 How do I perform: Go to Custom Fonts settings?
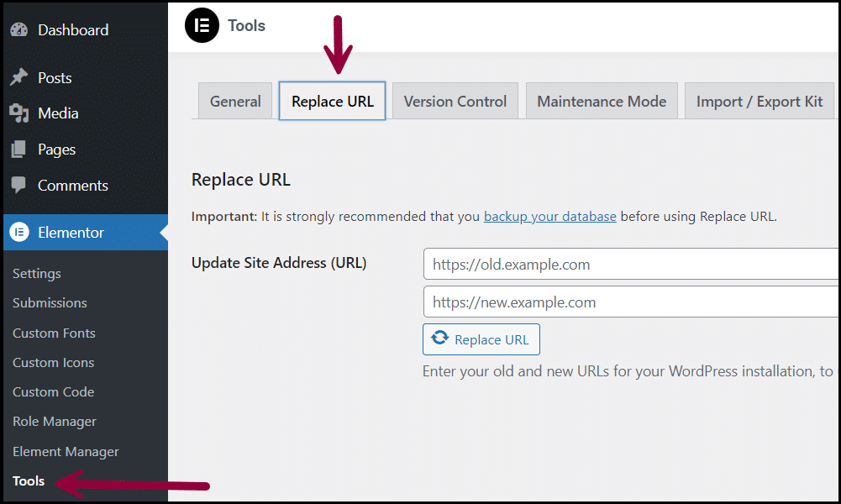53,333
